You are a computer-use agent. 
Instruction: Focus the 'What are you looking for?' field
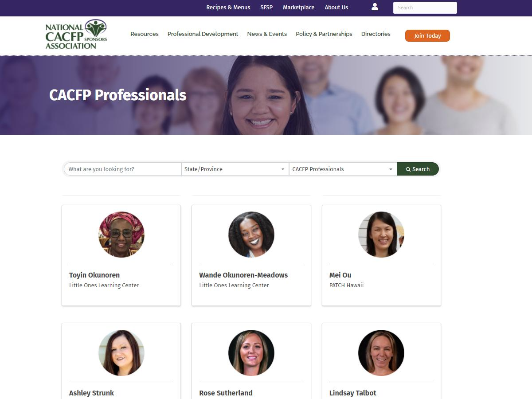coord(123,169)
